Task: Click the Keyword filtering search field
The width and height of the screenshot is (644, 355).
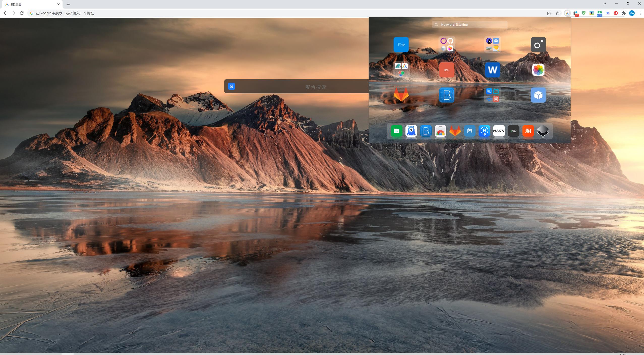Action: tap(469, 24)
